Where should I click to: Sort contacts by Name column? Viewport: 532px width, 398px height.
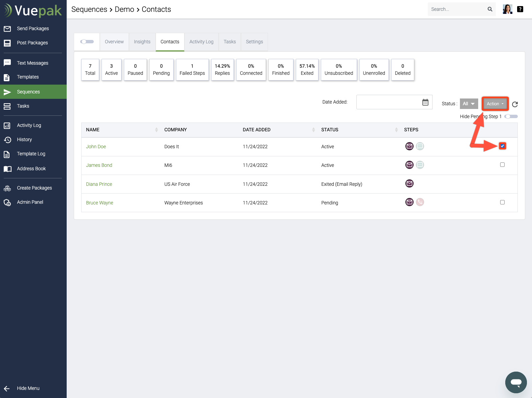156,130
